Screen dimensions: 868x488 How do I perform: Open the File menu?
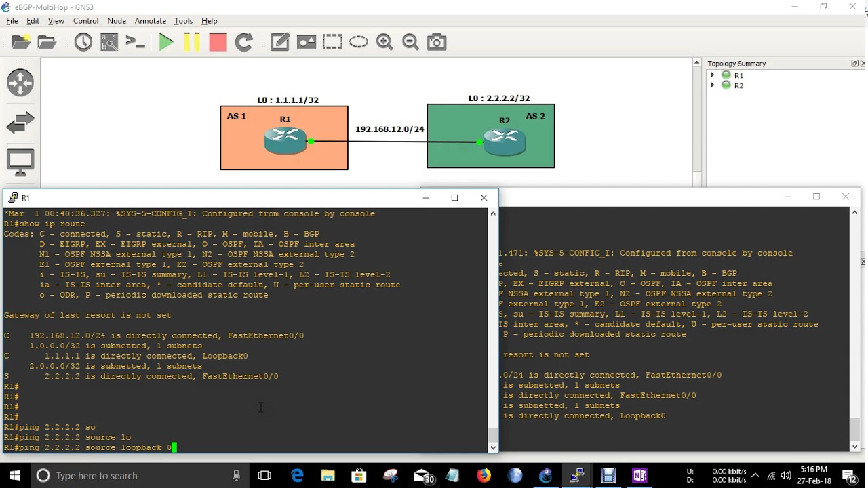12,21
